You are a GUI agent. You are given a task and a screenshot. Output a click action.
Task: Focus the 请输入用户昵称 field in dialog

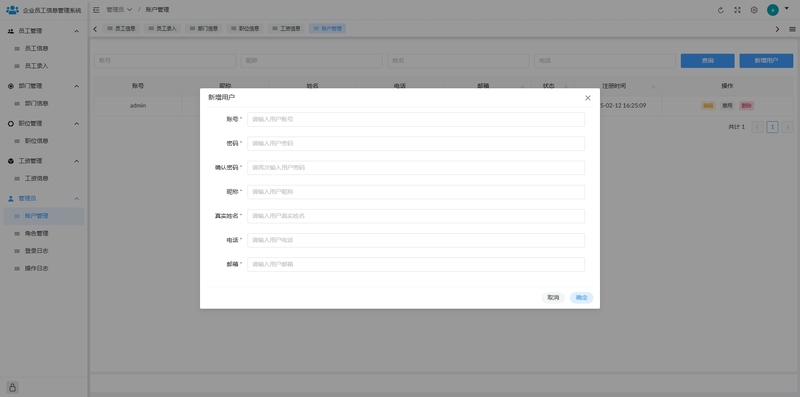[x=416, y=192]
